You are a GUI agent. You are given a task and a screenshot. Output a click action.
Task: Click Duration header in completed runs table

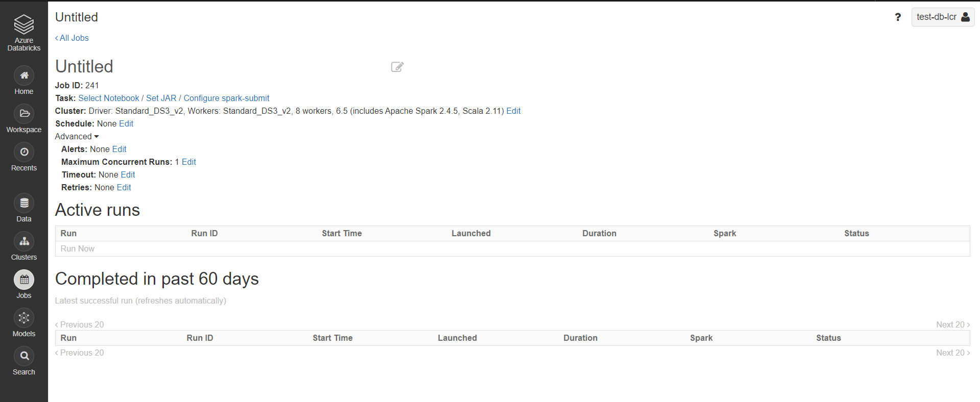(x=580, y=338)
